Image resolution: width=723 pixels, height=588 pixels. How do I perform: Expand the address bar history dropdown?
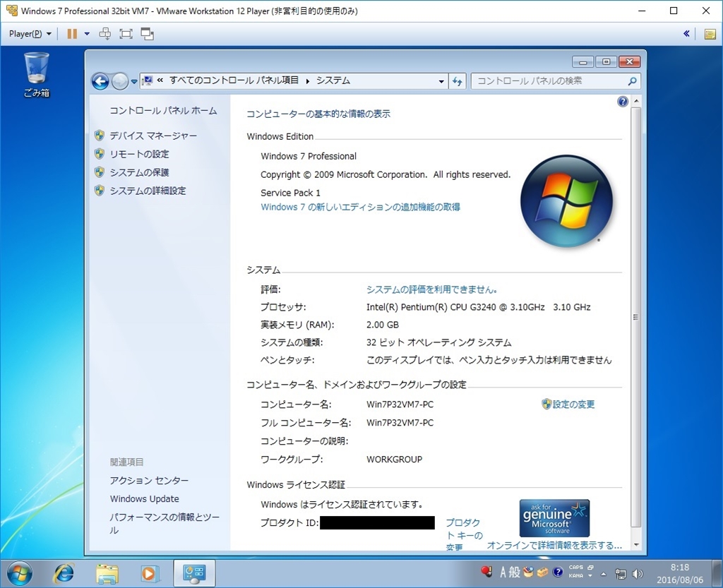coord(441,82)
